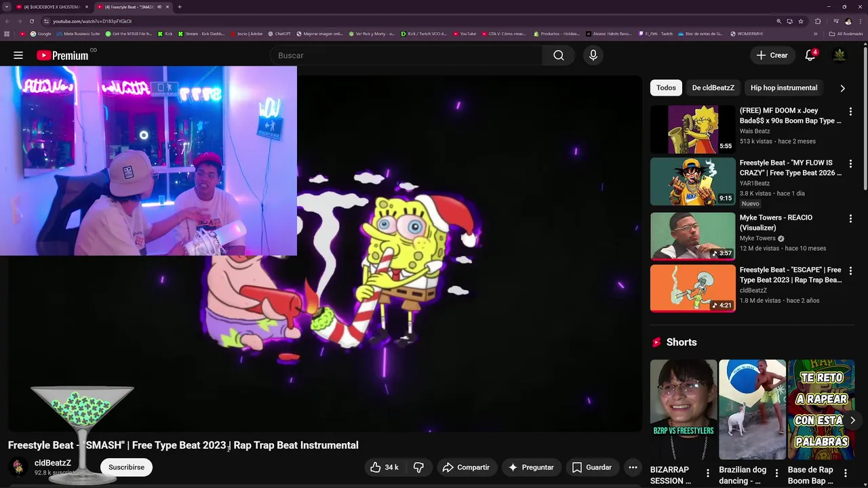Open Chrome three-dot menu
The image size is (868, 488).
[x=860, y=21]
